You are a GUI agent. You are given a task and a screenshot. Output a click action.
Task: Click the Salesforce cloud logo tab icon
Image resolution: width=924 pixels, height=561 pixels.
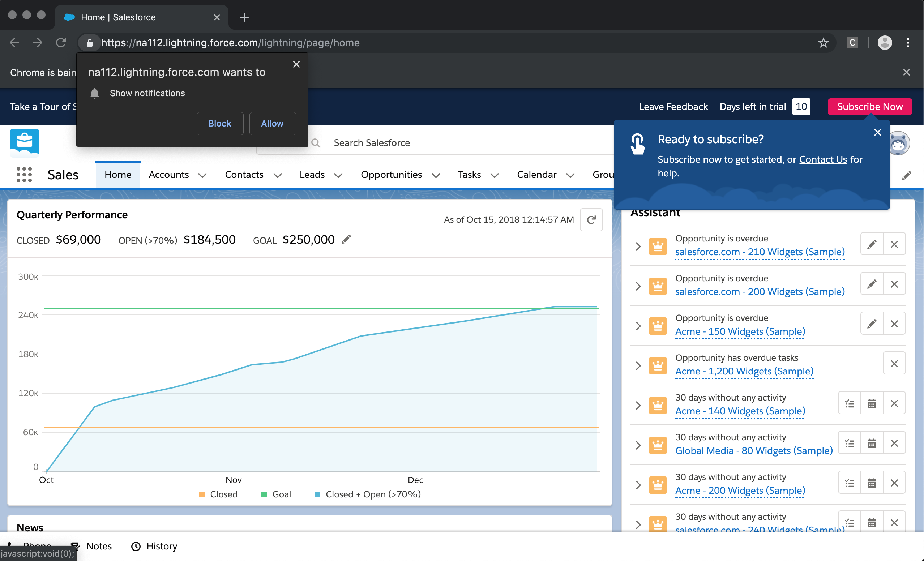[70, 17]
